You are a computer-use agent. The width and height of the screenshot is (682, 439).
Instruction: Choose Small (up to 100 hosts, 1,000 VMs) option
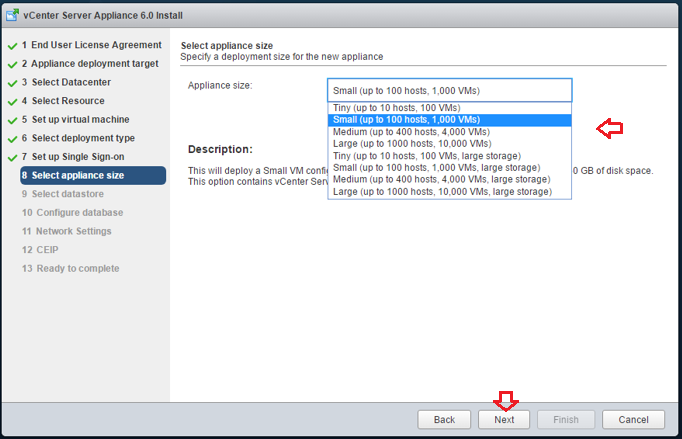(x=449, y=120)
